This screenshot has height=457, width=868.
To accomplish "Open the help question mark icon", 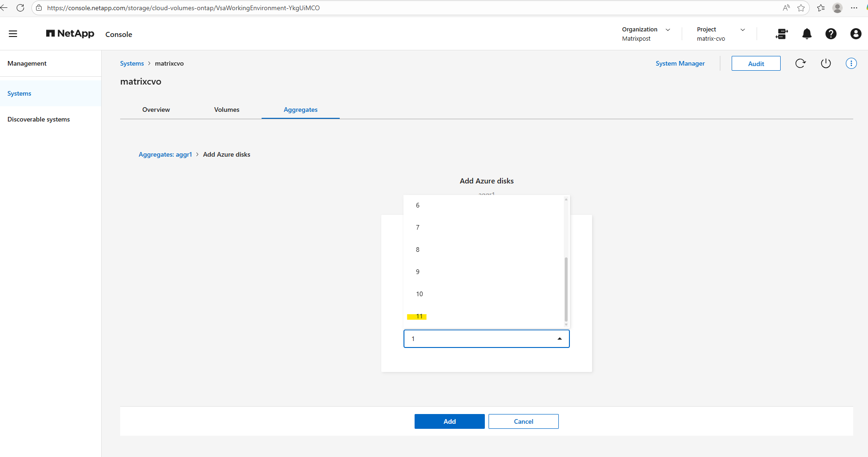I will (x=831, y=34).
